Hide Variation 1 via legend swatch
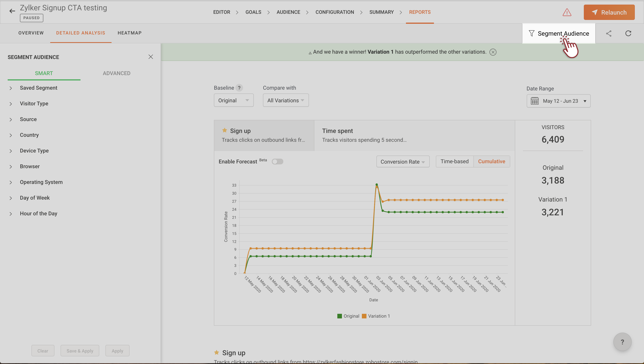The image size is (644, 364). click(364, 316)
